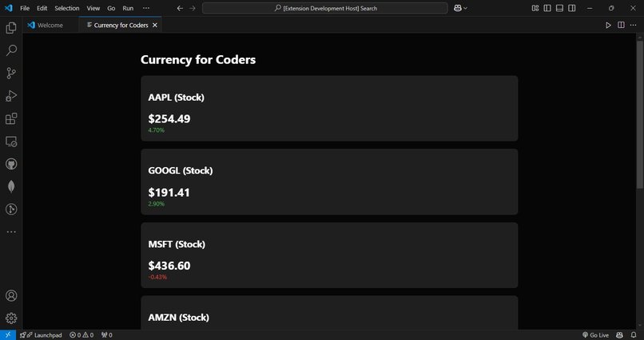Go back with the navigation arrow

coord(180,8)
